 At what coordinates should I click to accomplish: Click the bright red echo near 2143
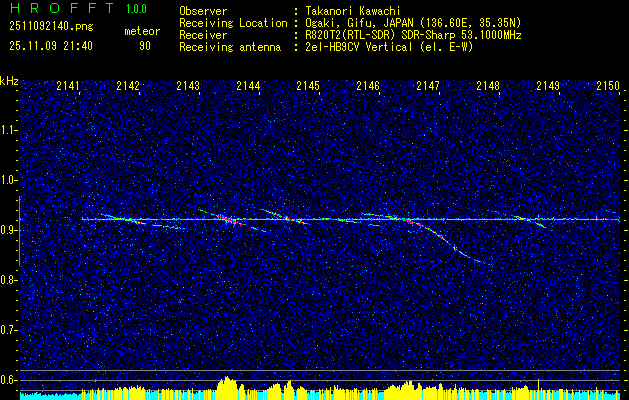pos(227,219)
